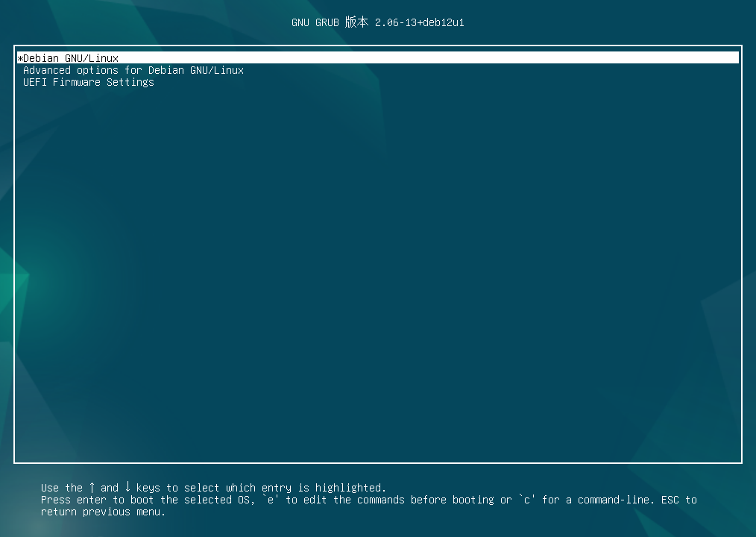Click the 'Press enter to boot' text
This screenshot has height=537, width=756.
point(98,500)
